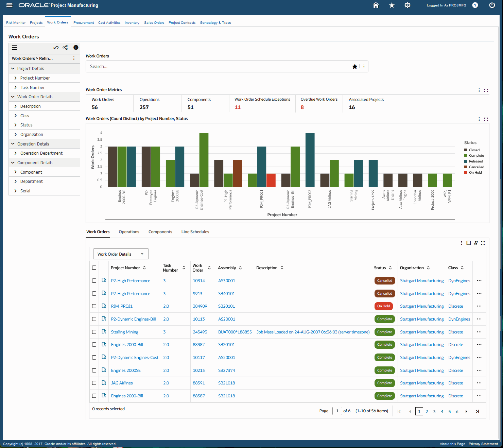Select the Engines 2000SE row checkbox
Image resolution: width=503 pixels, height=448 pixels.
tap(94, 371)
